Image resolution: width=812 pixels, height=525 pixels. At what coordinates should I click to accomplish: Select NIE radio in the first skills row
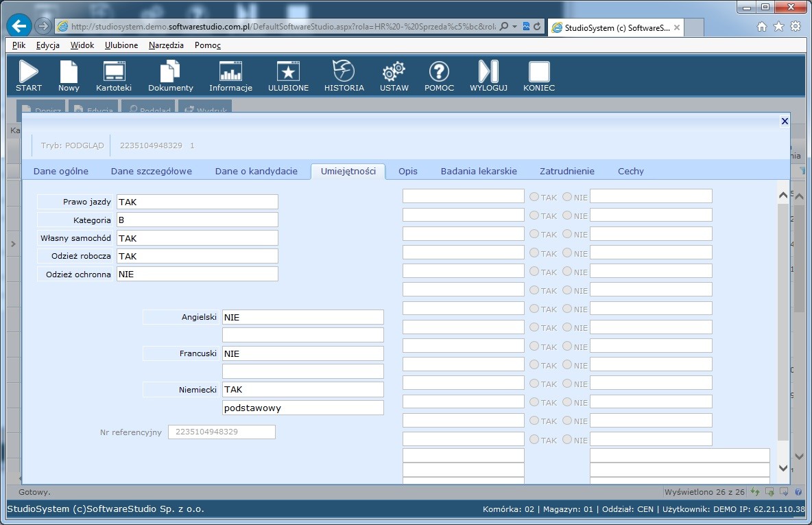pos(567,196)
